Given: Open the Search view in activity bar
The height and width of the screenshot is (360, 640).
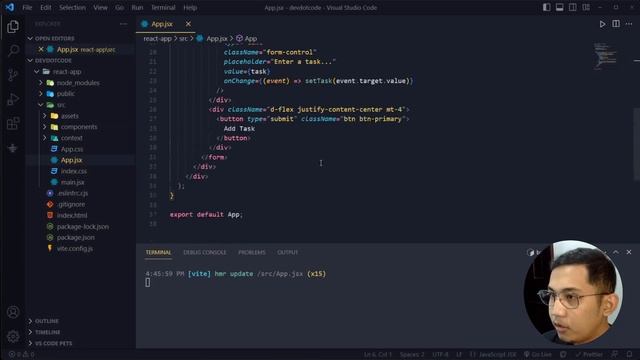Looking at the screenshot, I should pos(13,51).
